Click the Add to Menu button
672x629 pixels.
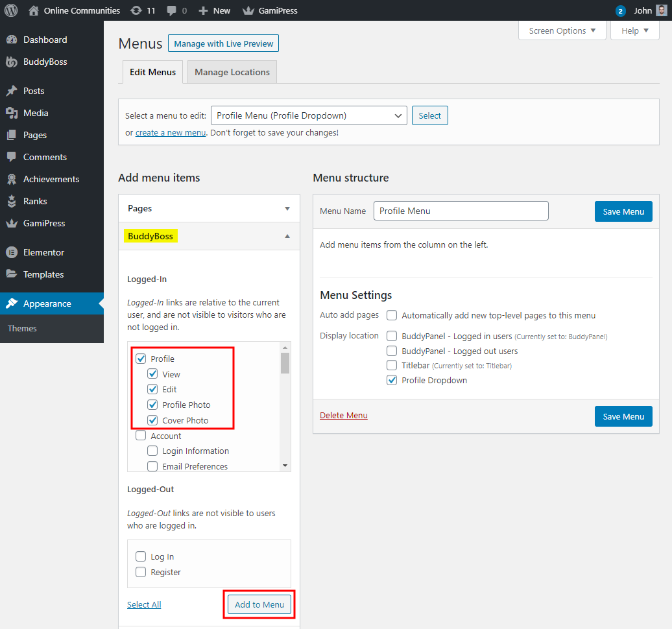[259, 604]
